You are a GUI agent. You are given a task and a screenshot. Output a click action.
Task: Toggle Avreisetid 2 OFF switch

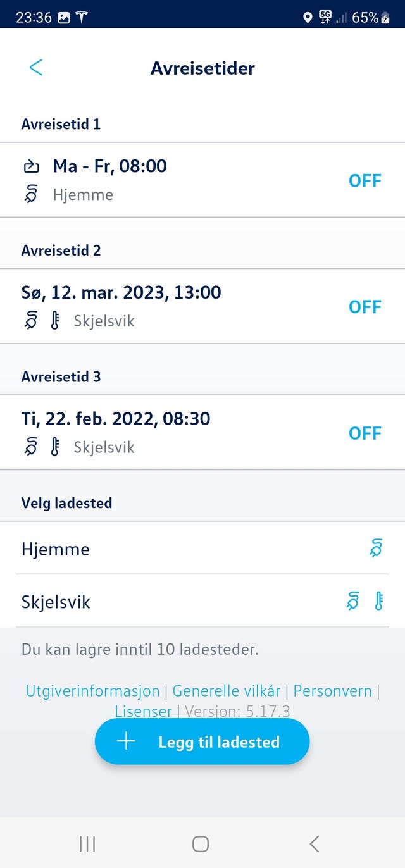[365, 307]
